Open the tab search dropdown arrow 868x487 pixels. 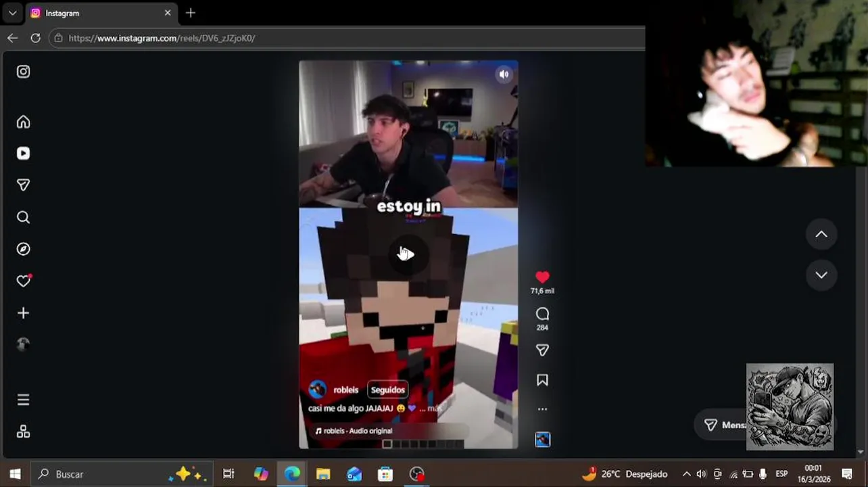(x=12, y=13)
